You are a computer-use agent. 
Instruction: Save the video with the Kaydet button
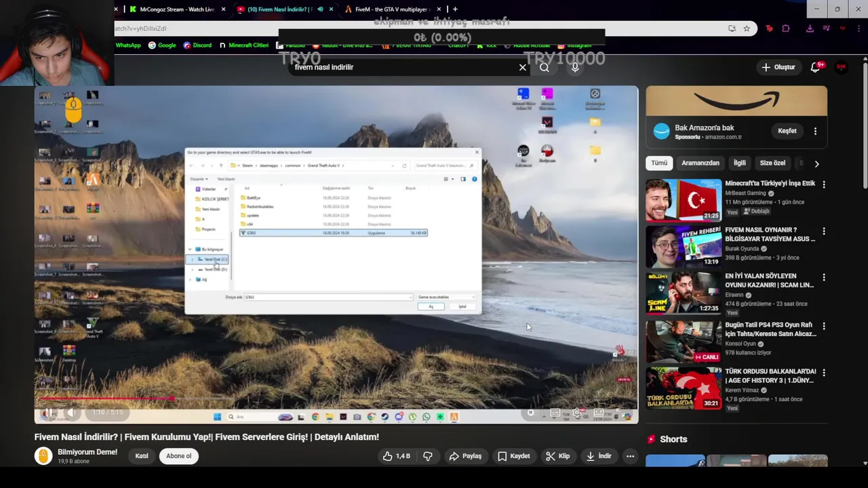click(514, 456)
